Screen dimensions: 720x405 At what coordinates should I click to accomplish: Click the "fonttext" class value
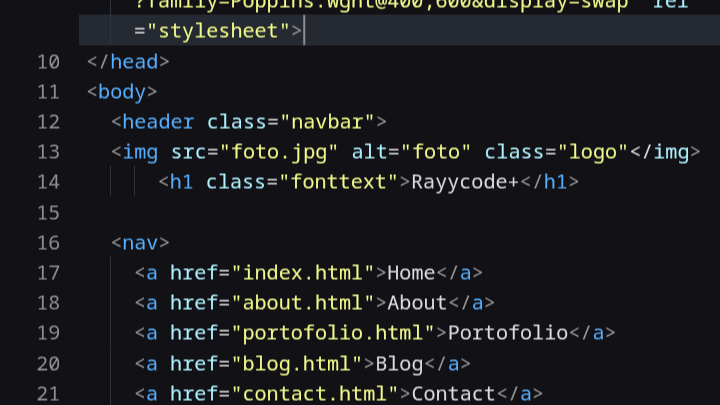click(345, 182)
